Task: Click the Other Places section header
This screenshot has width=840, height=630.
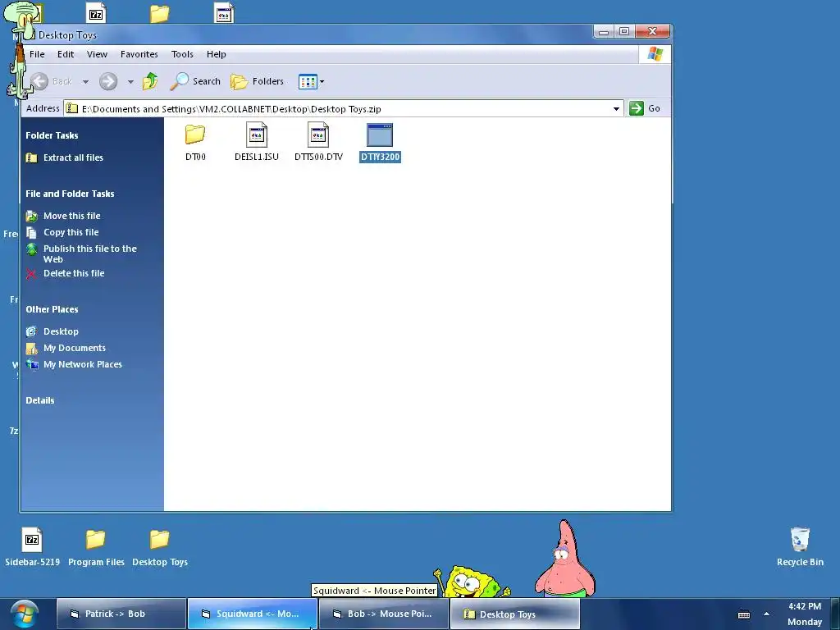Action: coord(52,309)
